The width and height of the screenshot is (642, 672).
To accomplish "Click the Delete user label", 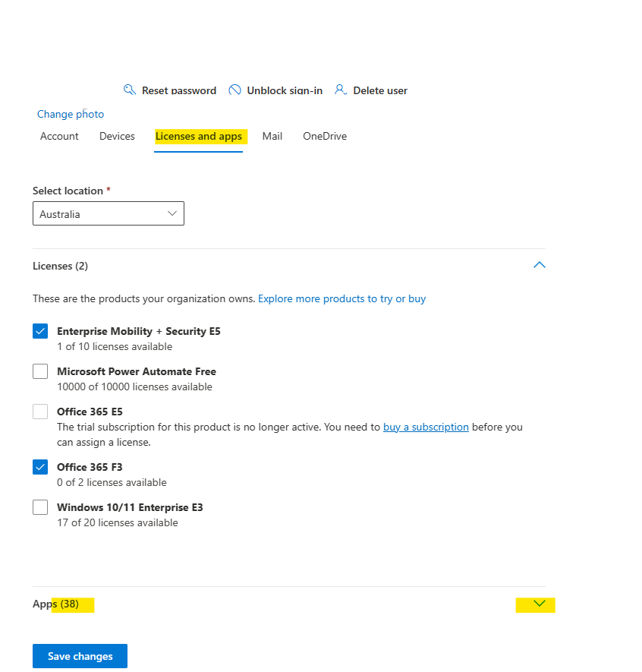I will pyautogui.click(x=380, y=90).
